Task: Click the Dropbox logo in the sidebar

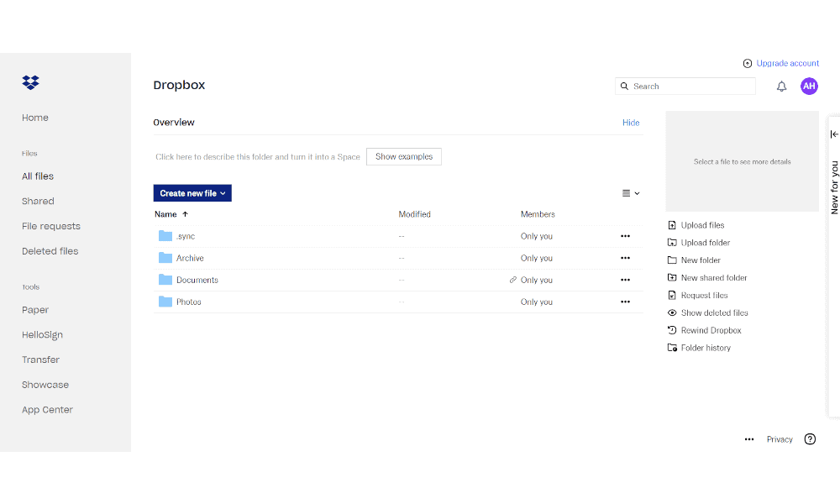Action: tap(30, 82)
